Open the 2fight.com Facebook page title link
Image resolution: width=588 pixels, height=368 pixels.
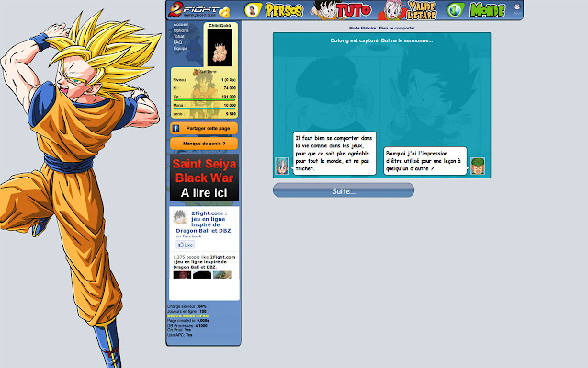[x=206, y=222]
